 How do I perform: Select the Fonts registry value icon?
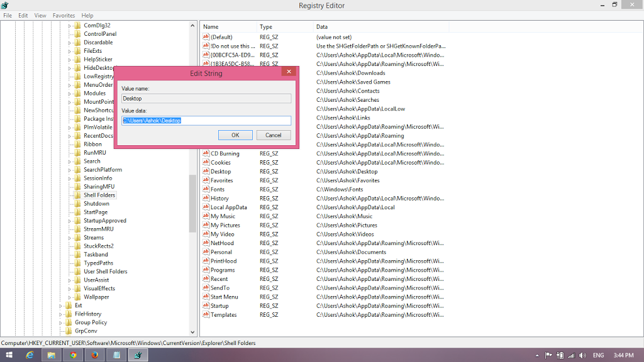click(x=206, y=189)
